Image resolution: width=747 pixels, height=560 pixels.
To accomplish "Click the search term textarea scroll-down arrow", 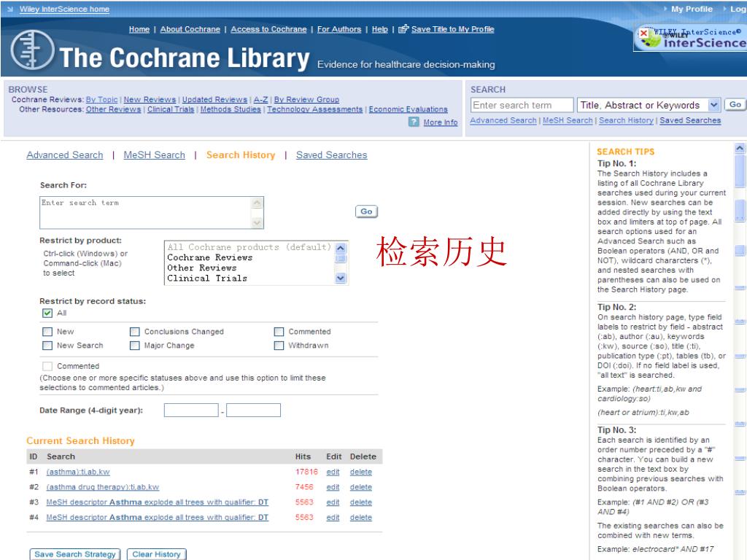I will coord(257,222).
